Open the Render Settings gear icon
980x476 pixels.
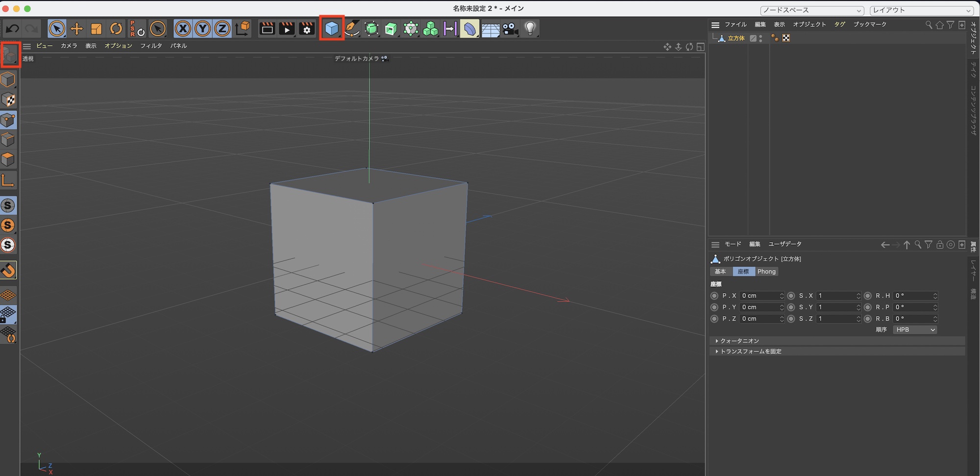pyautogui.click(x=306, y=28)
